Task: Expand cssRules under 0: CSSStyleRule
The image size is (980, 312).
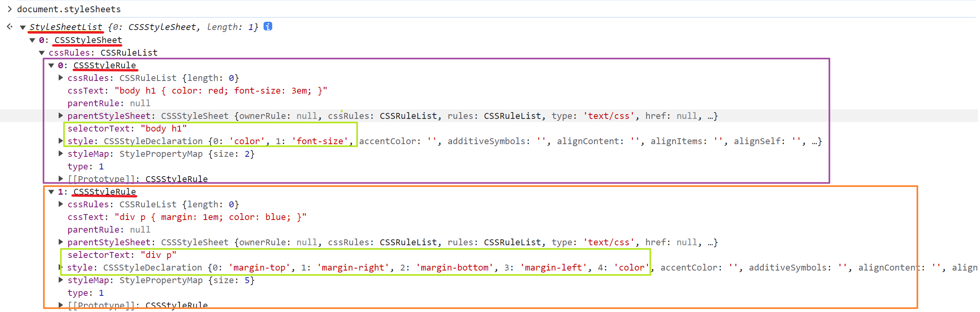Action: click(x=61, y=78)
